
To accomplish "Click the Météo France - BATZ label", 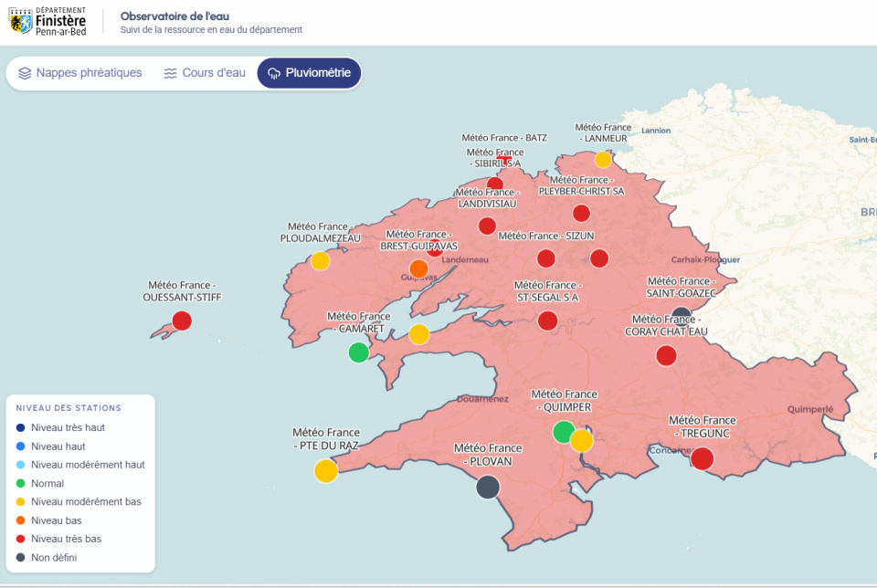I will [504, 138].
